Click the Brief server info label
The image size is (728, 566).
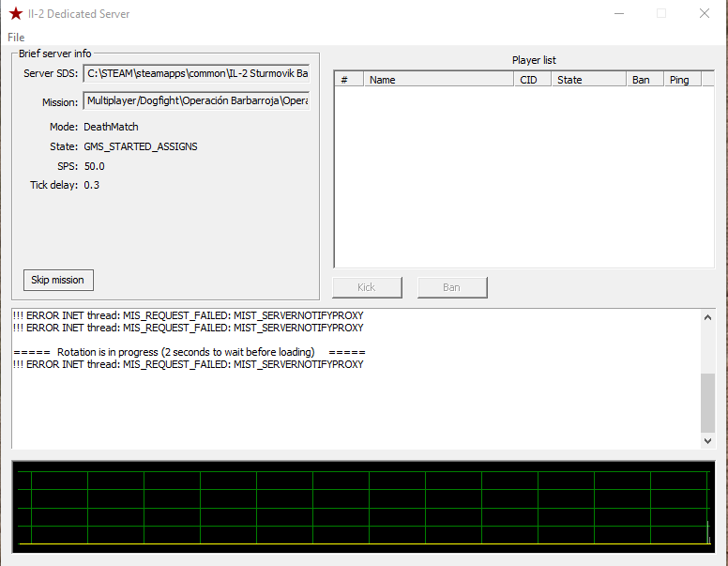(x=54, y=54)
